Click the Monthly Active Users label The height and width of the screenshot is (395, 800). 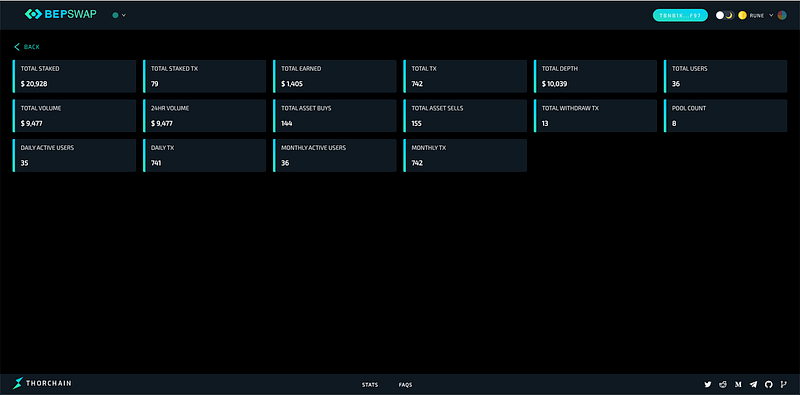tap(313, 147)
